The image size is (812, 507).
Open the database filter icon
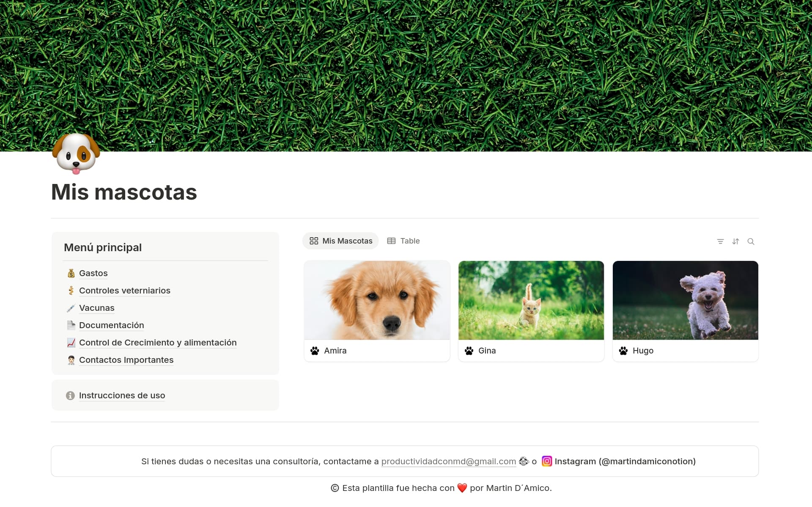point(721,241)
